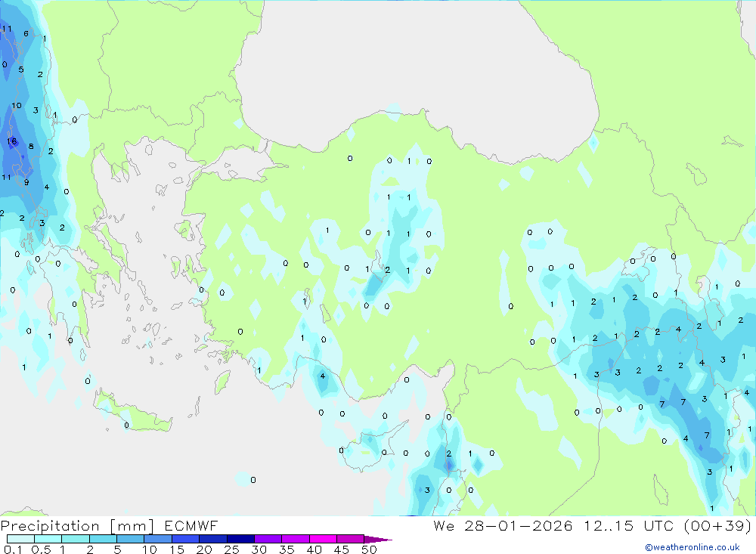Click the '8' map value beside the 16

point(31,146)
